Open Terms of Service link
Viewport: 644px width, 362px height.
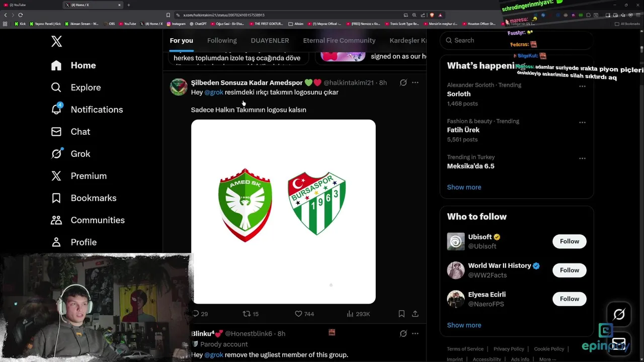point(465,349)
